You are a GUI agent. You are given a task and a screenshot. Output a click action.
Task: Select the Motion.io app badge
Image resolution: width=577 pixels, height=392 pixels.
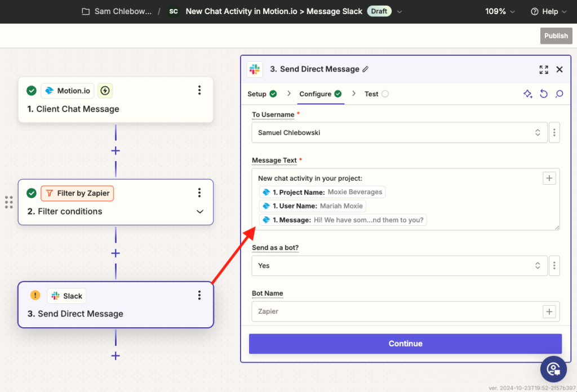[x=68, y=91]
